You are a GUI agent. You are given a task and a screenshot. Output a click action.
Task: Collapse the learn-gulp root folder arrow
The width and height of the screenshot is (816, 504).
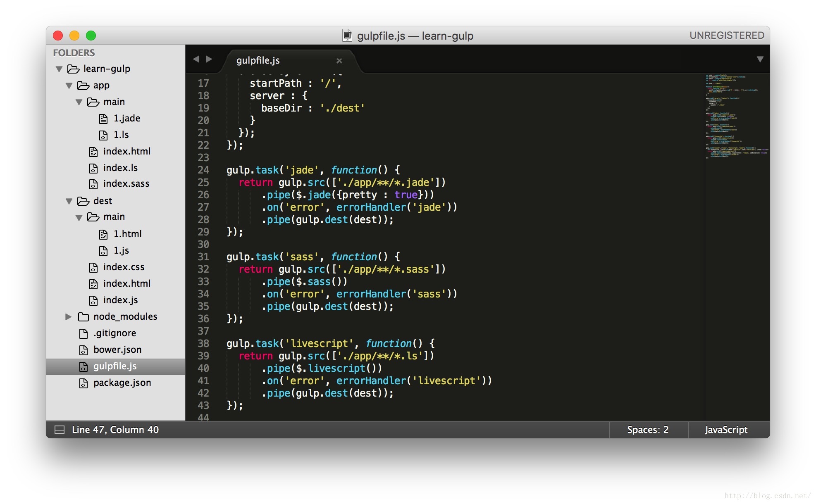click(x=59, y=69)
